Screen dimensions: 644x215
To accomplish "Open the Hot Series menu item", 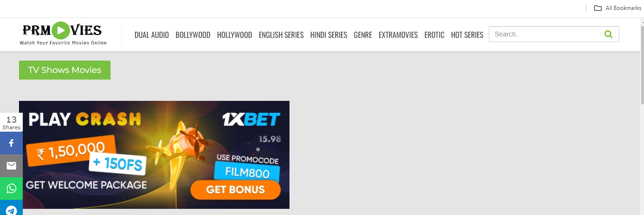I will click(x=467, y=35).
